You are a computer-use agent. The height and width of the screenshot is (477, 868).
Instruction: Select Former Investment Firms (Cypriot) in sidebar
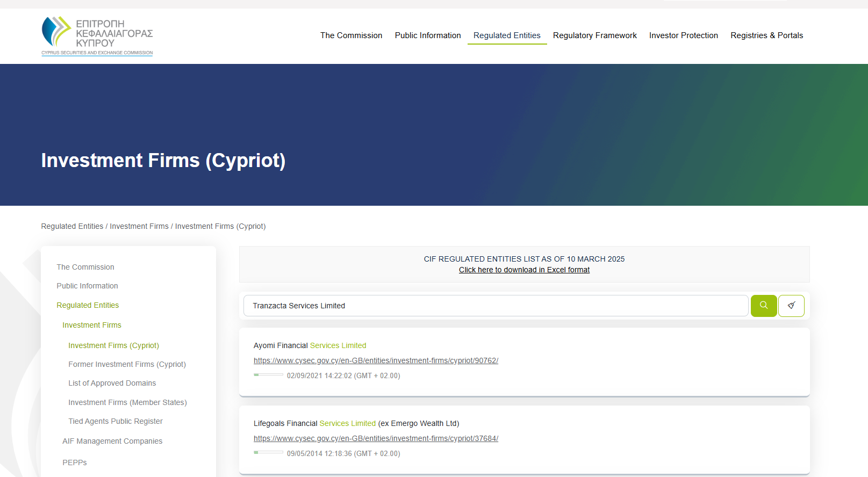(x=127, y=364)
